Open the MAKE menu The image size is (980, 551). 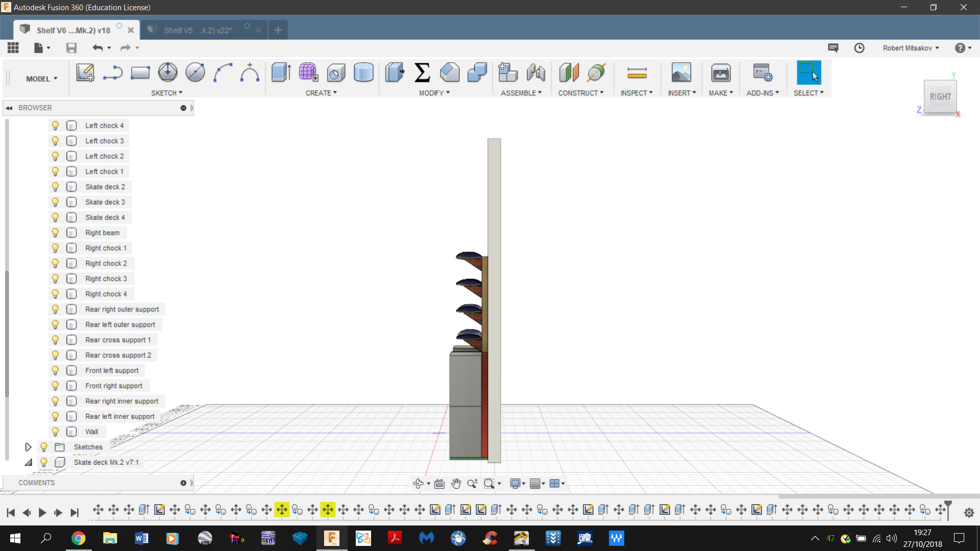[x=721, y=93]
